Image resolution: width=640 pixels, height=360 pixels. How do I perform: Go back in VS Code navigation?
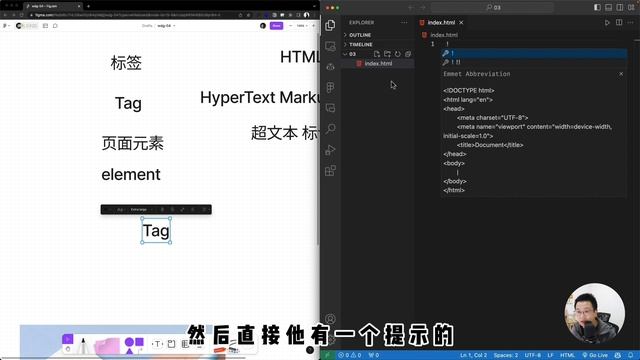coord(411,7)
